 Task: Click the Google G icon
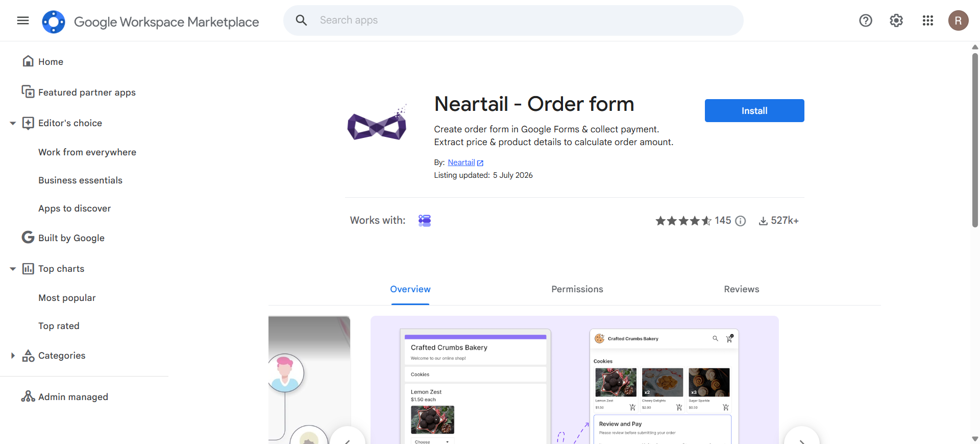click(28, 237)
